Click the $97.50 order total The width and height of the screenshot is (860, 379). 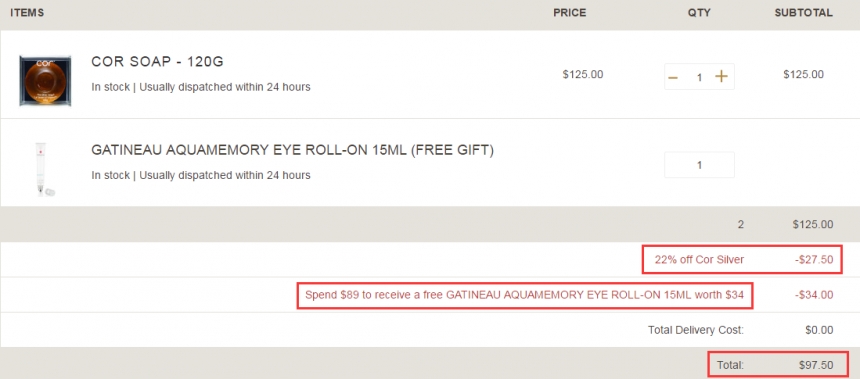pos(816,365)
